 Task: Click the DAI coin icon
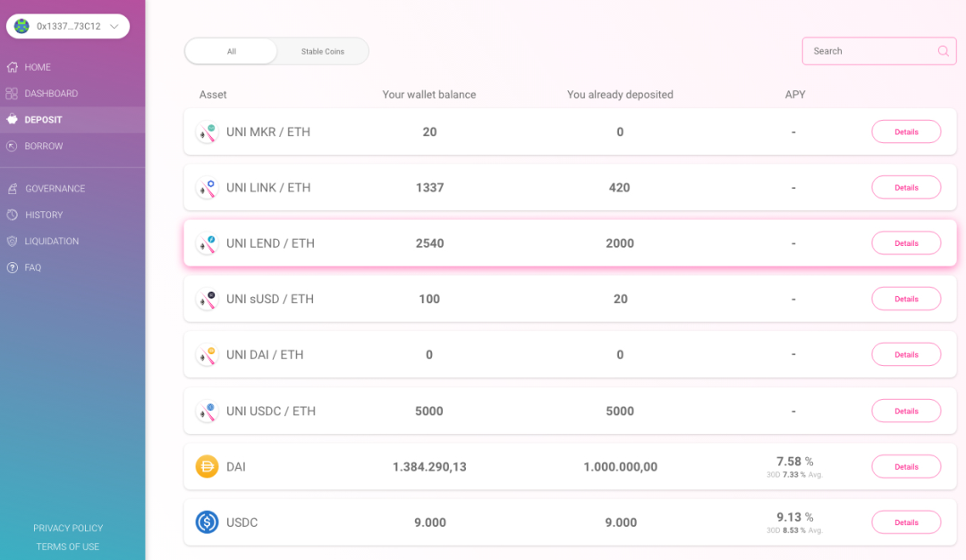(207, 466)
